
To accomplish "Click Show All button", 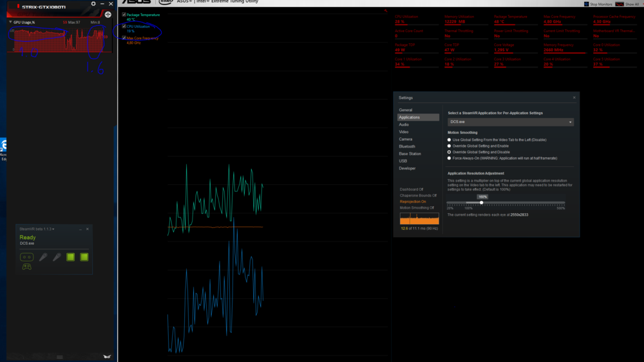I will (627, 4).
